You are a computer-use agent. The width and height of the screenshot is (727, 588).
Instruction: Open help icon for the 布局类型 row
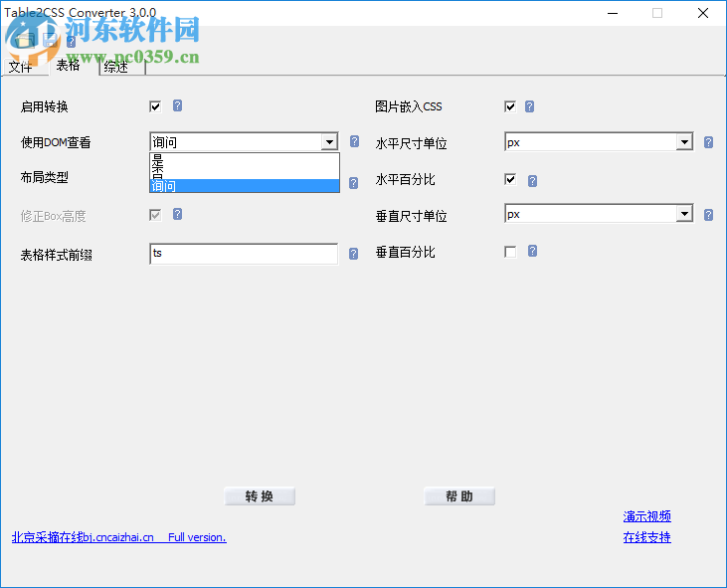(x=354, y=183)
